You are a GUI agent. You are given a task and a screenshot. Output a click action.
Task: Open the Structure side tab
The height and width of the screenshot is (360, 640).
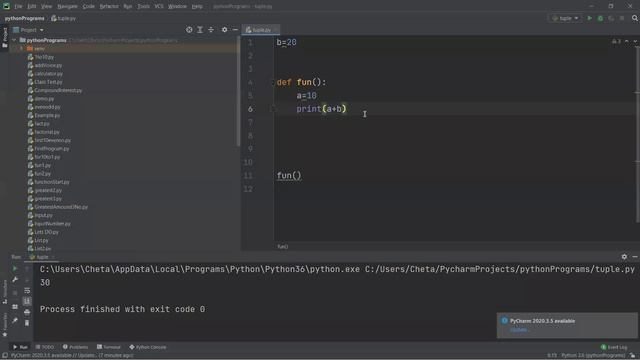(x=4, y=292)
